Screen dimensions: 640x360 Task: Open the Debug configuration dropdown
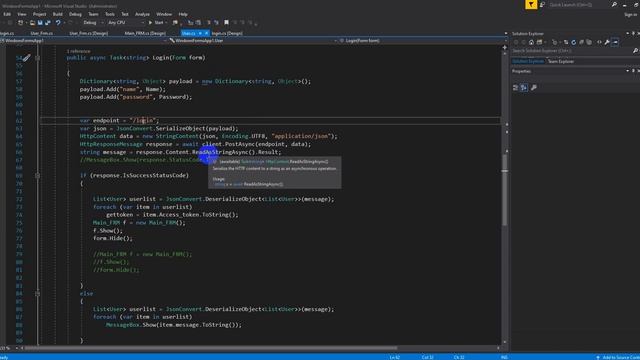coord(93,23)
